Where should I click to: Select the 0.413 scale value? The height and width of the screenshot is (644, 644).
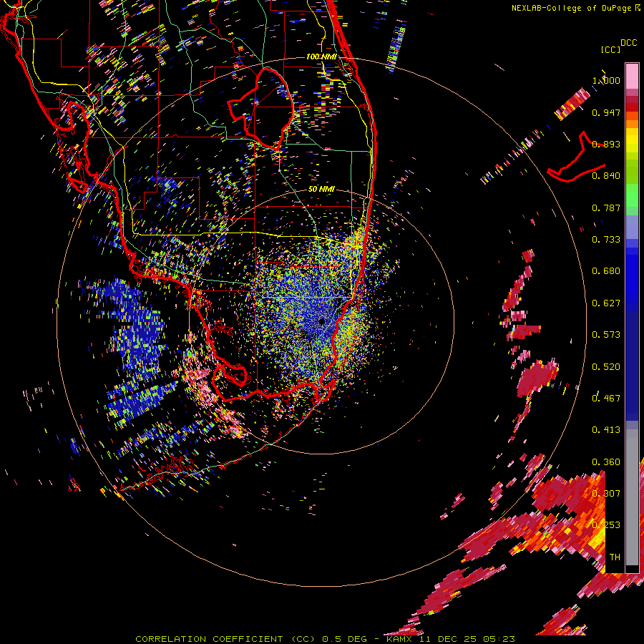pyautogui.click(x=606, y=430)
